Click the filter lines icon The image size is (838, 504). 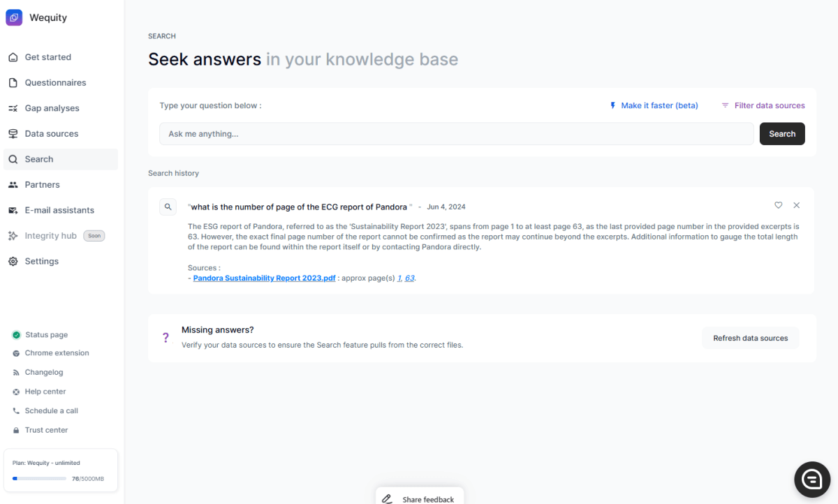[725, 105]
